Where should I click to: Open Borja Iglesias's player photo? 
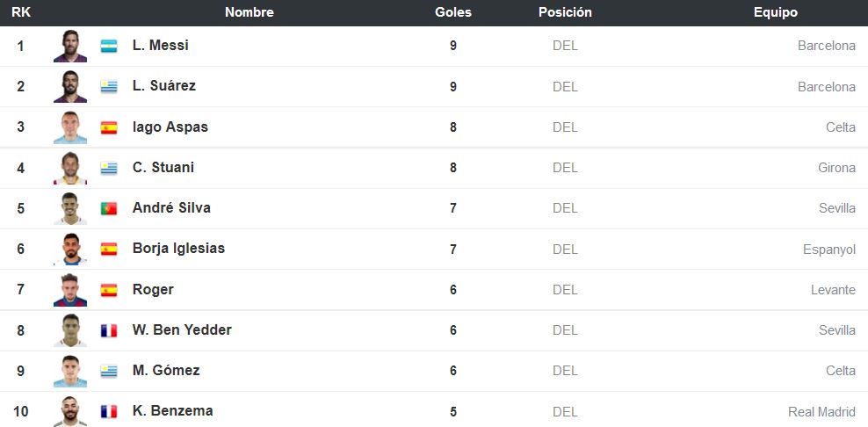[x=70, y=250]
